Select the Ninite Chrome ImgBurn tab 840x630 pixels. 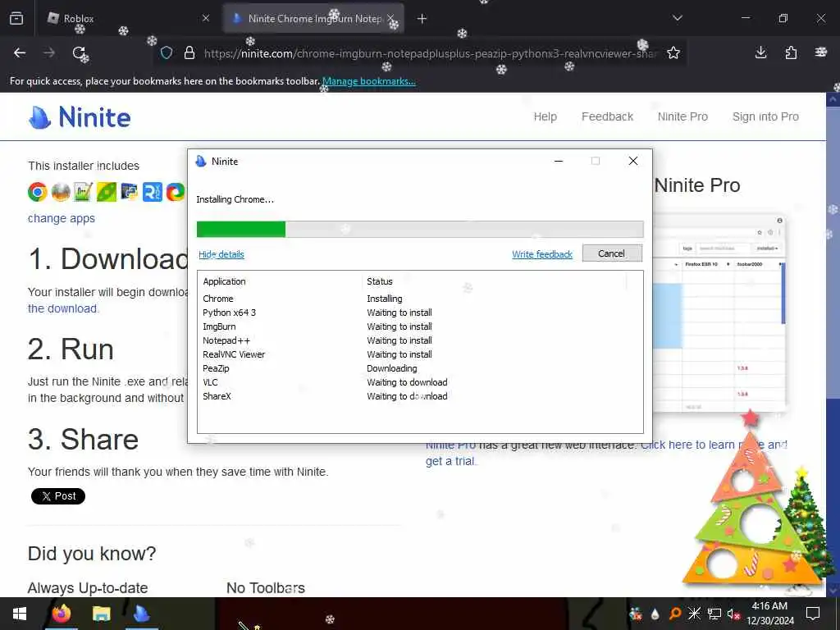pos(313,18)
